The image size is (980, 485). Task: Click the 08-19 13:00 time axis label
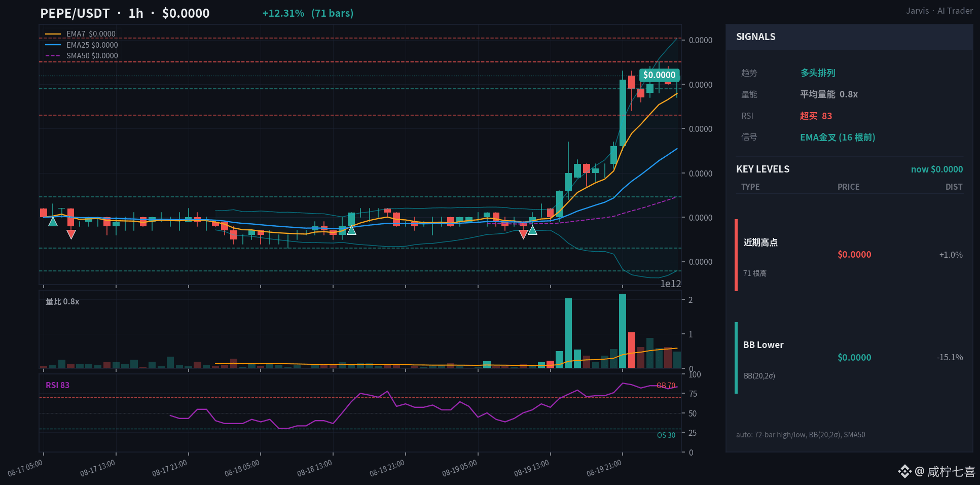tap(532, 468)
